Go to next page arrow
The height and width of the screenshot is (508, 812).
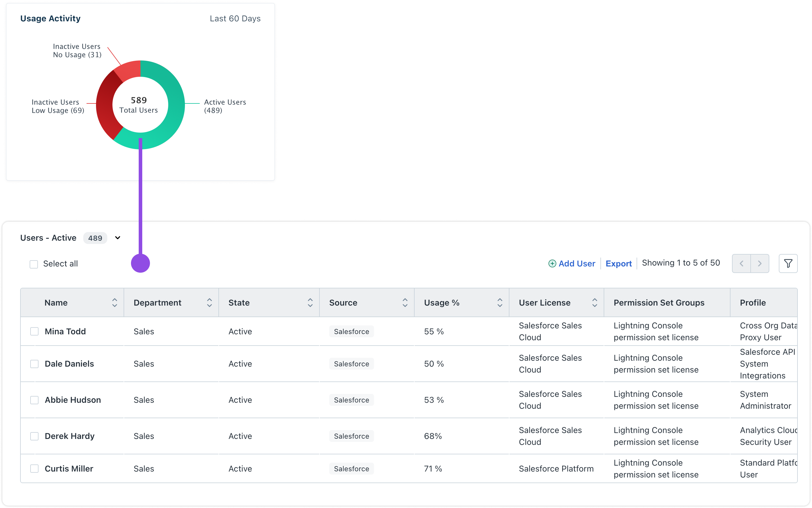click(x=760, y=263)
